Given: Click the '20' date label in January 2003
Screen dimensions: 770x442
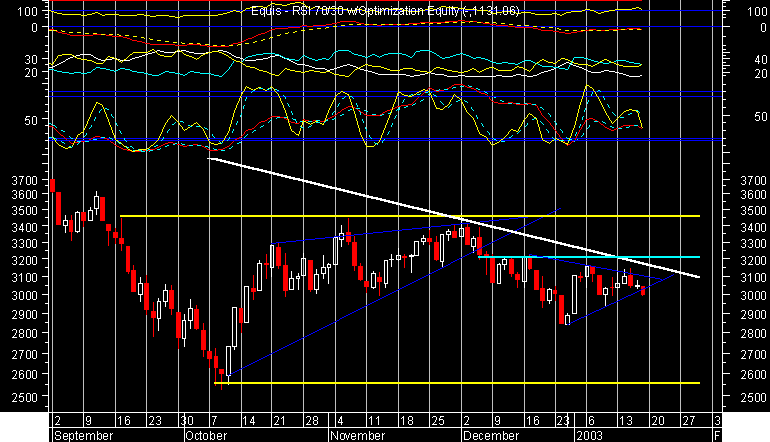Looking at the screenshot, I should (x=658, y=421).
